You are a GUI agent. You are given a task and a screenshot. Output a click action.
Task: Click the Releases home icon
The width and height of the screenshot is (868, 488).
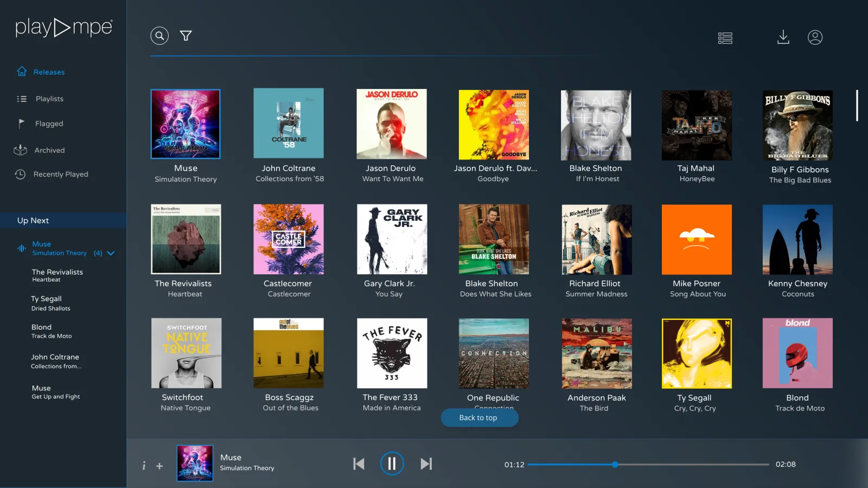pyautogui.click(x=22, y=72)
